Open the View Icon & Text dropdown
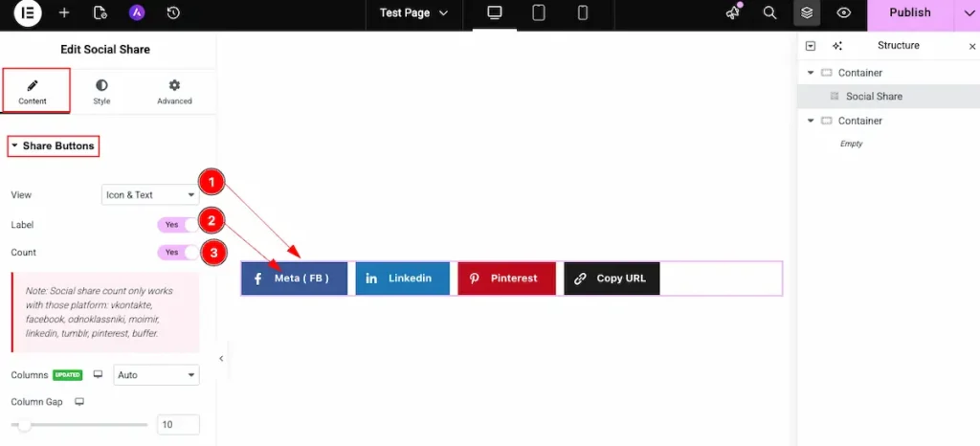980x446 pixels. pos(150,195)
